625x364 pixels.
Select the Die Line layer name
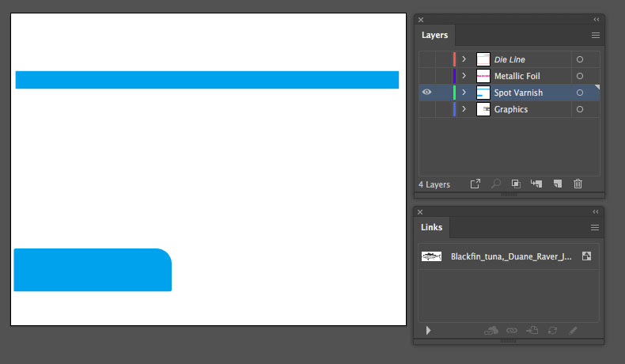pyautogui.click(x=509, y=59)
